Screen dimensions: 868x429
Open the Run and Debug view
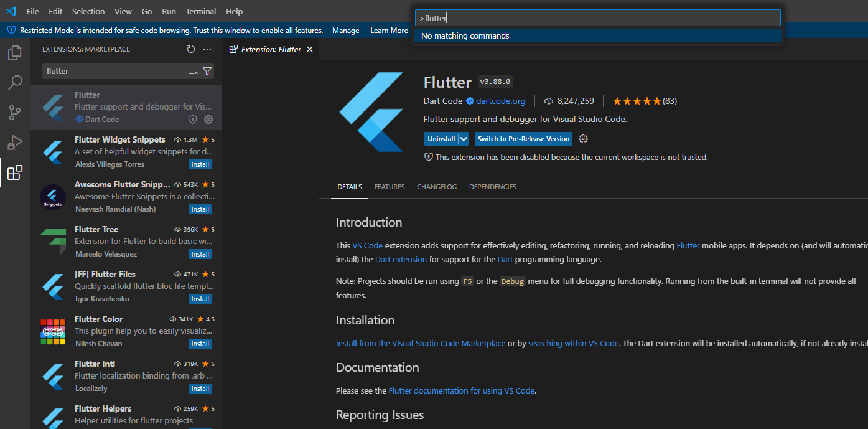(15, 143)
